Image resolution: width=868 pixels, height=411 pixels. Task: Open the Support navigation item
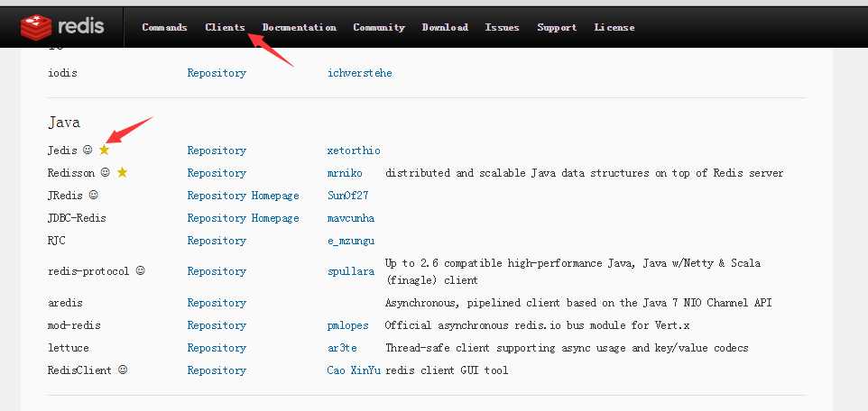[557, 27]
